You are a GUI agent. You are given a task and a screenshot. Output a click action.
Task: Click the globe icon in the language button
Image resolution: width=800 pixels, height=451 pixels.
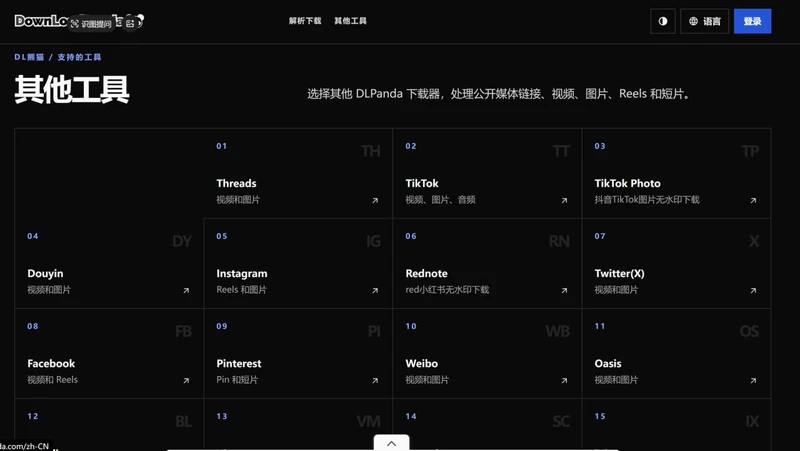coord(693,21)
